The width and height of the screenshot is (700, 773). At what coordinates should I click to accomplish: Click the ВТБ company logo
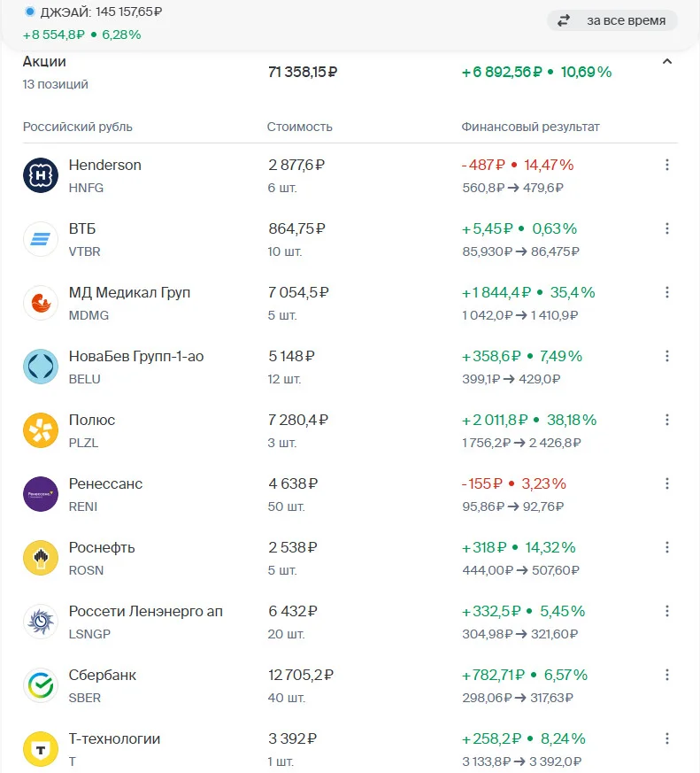[x=41, y=239]
